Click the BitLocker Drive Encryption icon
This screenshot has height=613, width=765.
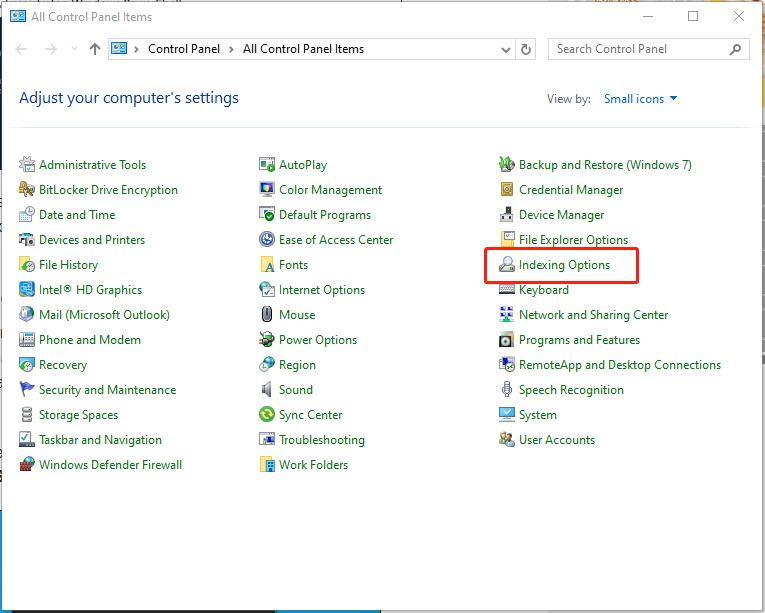tap(27, 190)
